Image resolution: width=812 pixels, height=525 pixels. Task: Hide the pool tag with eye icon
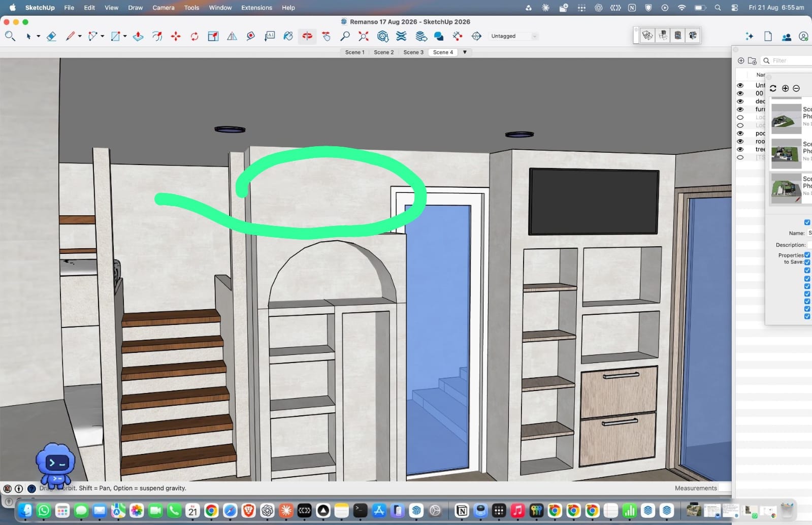(740, 133)
